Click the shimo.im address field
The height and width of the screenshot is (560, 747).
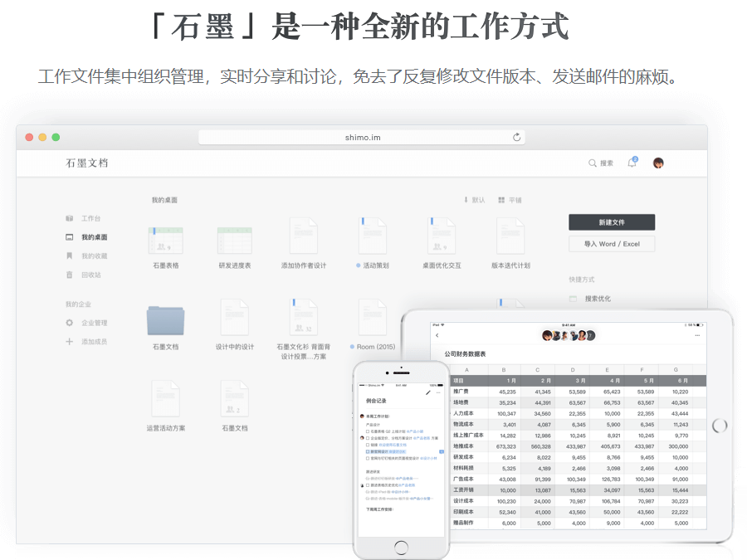(x=362, y=137)
